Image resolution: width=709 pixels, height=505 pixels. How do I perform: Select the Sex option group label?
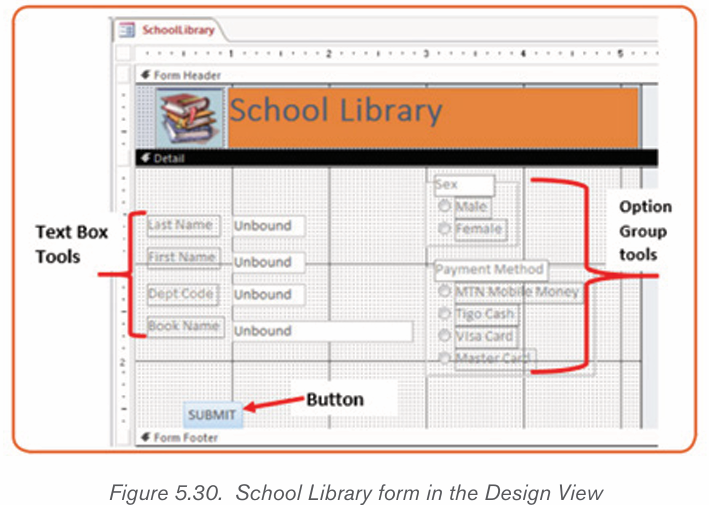click(464, 185)
